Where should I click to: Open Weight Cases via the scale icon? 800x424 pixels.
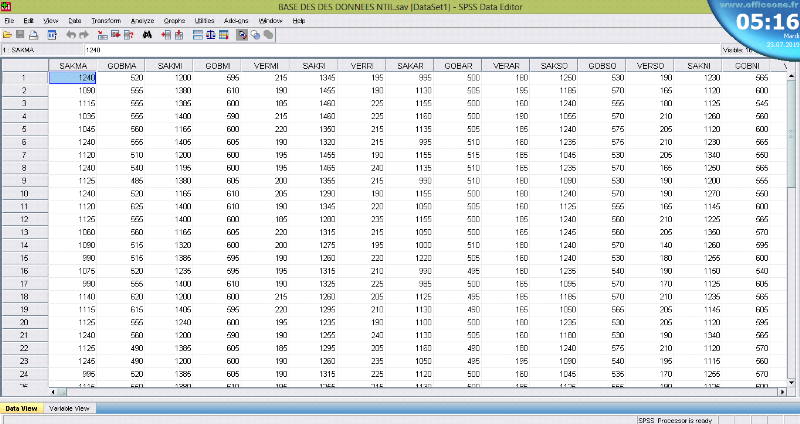(x=211, y=35)
